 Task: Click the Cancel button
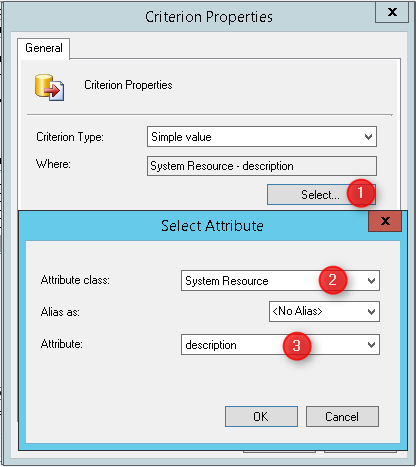point(342,416)
